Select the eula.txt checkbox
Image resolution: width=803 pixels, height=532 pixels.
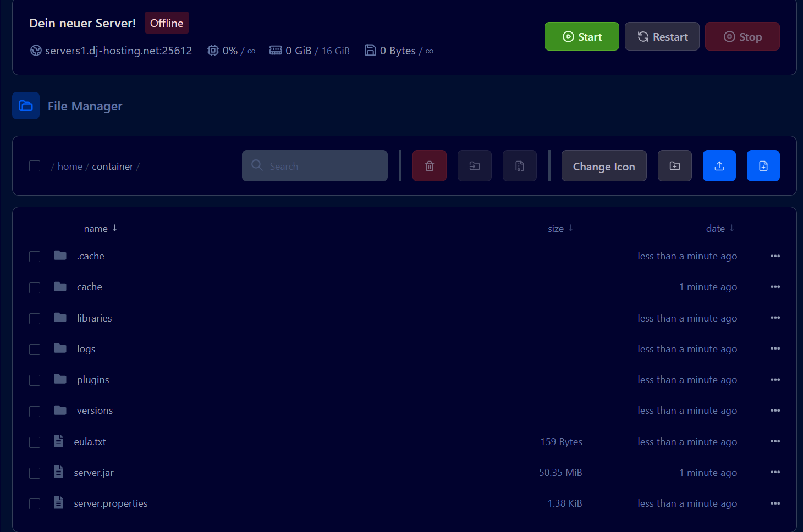coord(35,442)
